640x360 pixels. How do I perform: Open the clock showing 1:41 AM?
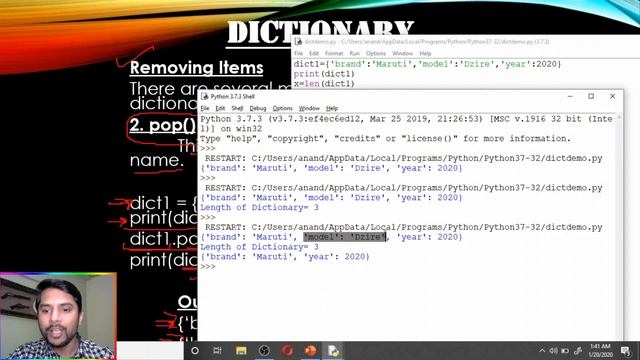click(600, 351)
